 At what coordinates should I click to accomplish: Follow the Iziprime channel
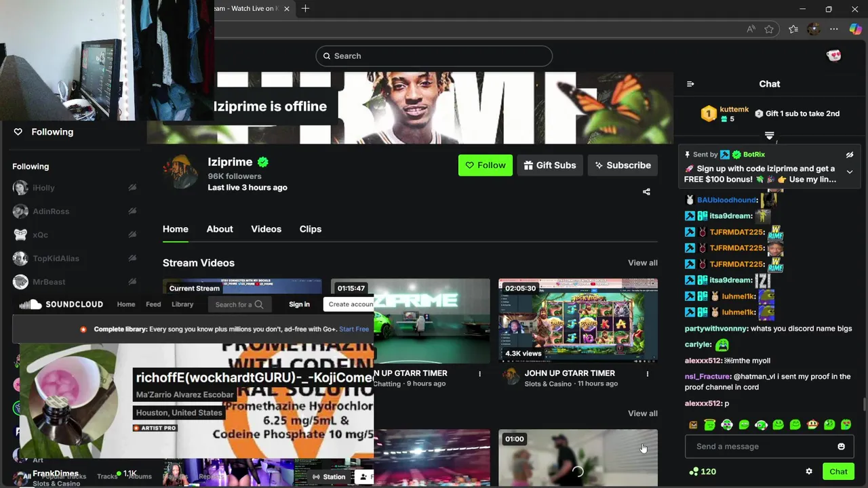pyautogui.click(x=486, y=165)
